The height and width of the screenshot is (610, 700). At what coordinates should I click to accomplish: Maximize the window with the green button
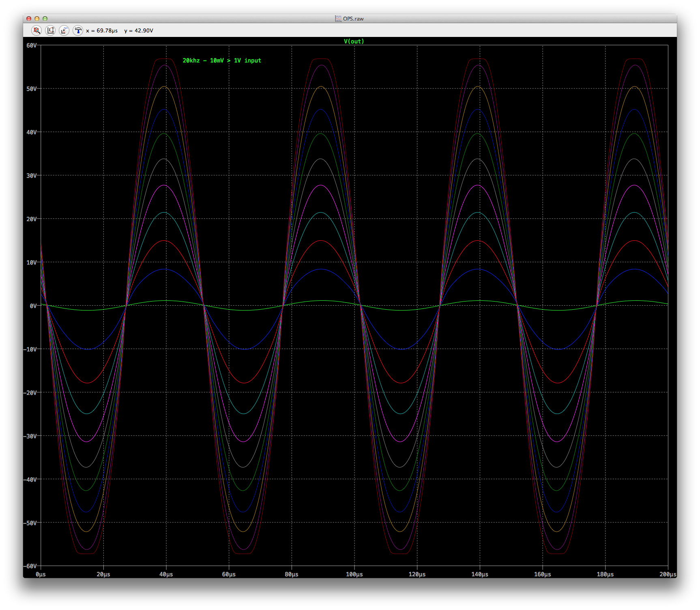tap(45, 19)
